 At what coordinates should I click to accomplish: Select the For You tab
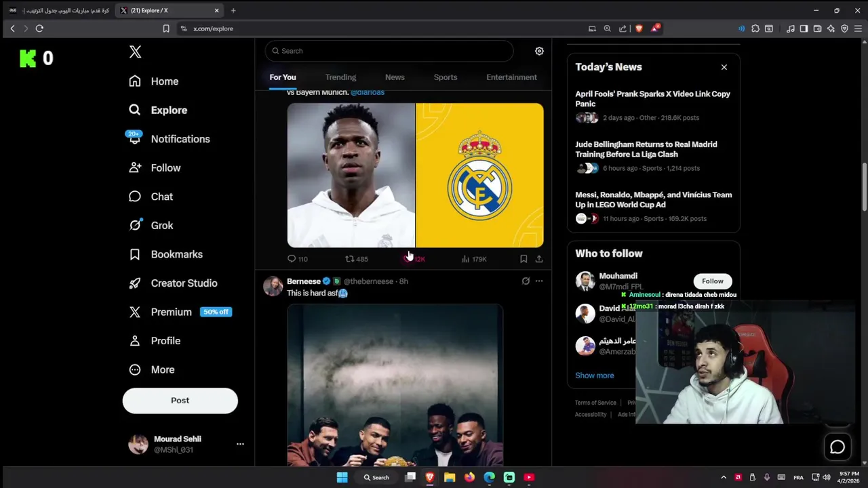283,77
